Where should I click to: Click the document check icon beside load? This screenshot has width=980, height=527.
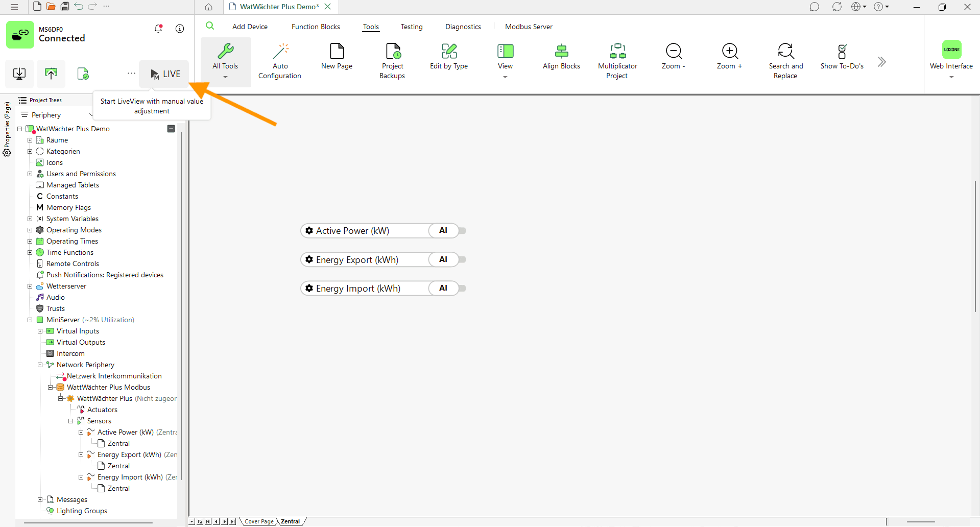[83, 74]
